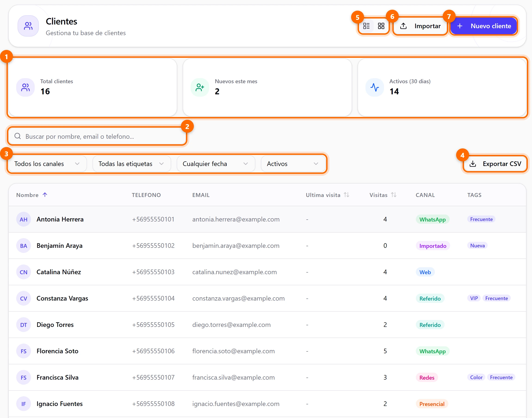
Task: Open the Todas las etiquetas dropdown
Action: [131, 164]
